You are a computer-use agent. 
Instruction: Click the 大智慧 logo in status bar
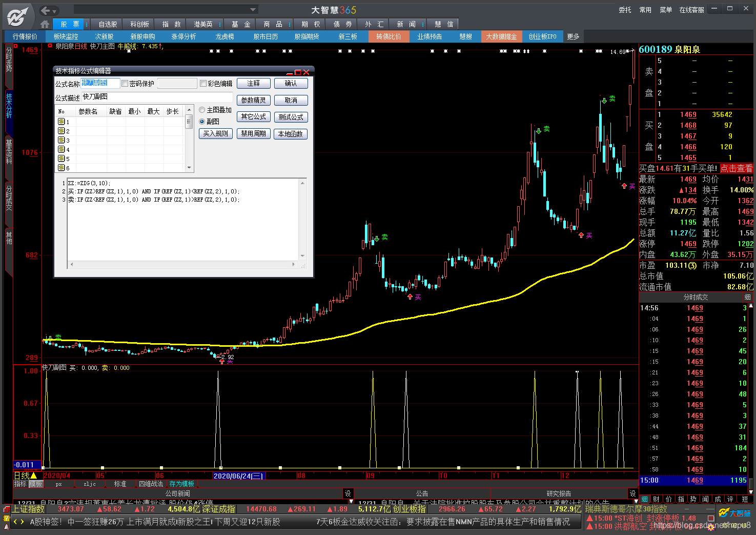click(734, 513)
